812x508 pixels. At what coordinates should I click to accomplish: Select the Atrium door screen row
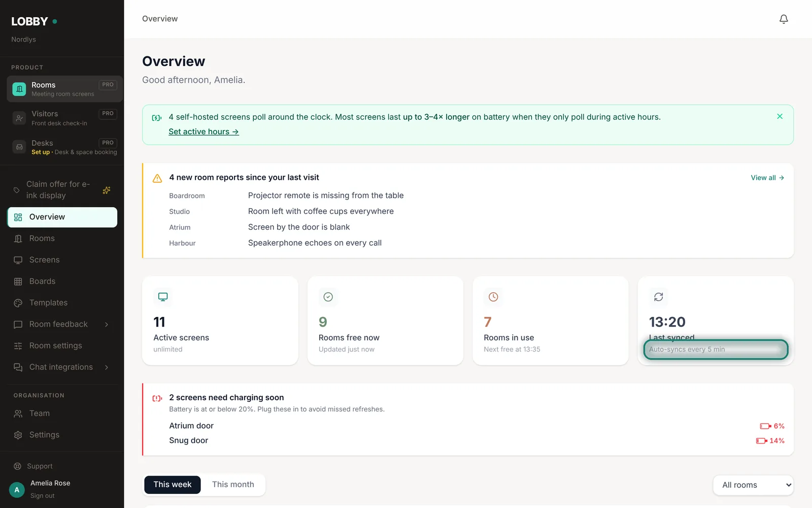(x=477, y=426)
